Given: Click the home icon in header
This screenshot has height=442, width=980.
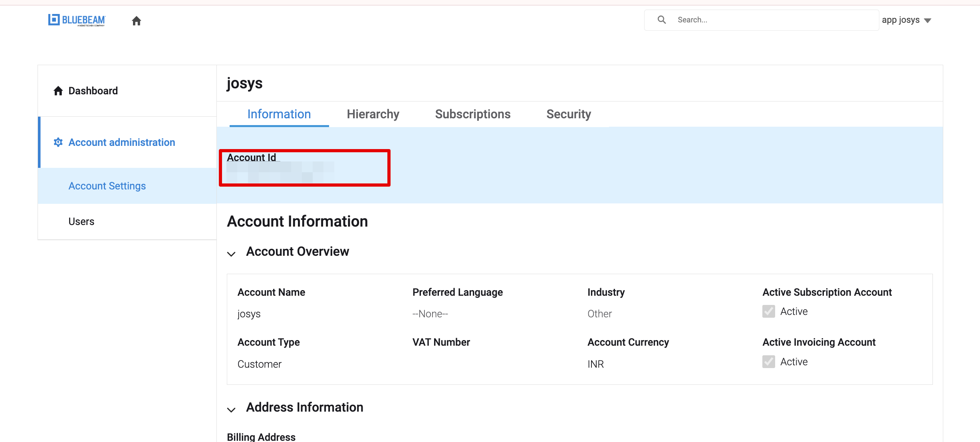Looking at the screenshot, I should pyautogui.click(x=136, y=21).
